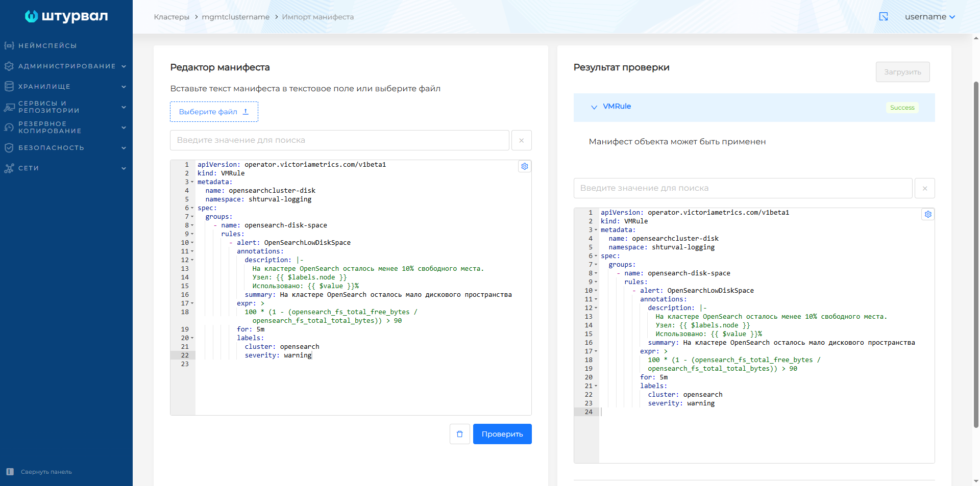Click 'kind: VMRule' line in manifest editor
Viewport: 980px width, 486px height.
point(221,173)
